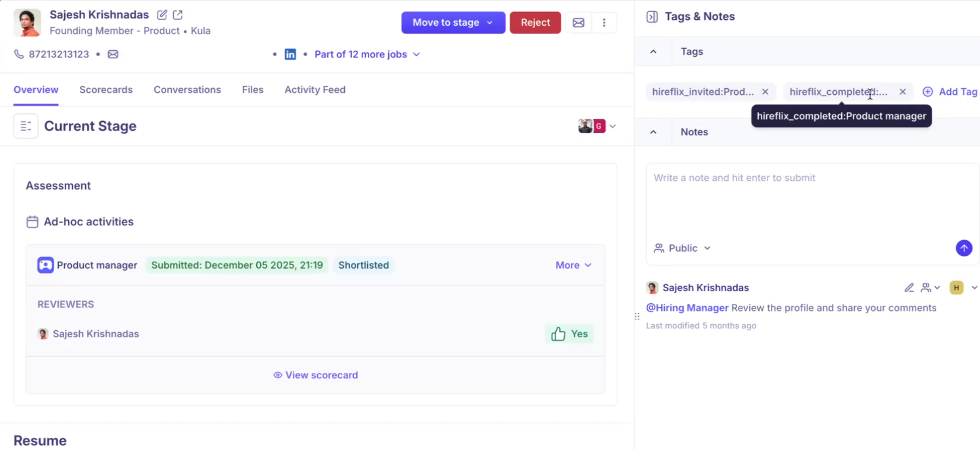This screenshot has height=450, width=980.
Task: Click reviewer Sajesh Krishnadas avatar
Action: pyautogui.click(x=43, y=334)
